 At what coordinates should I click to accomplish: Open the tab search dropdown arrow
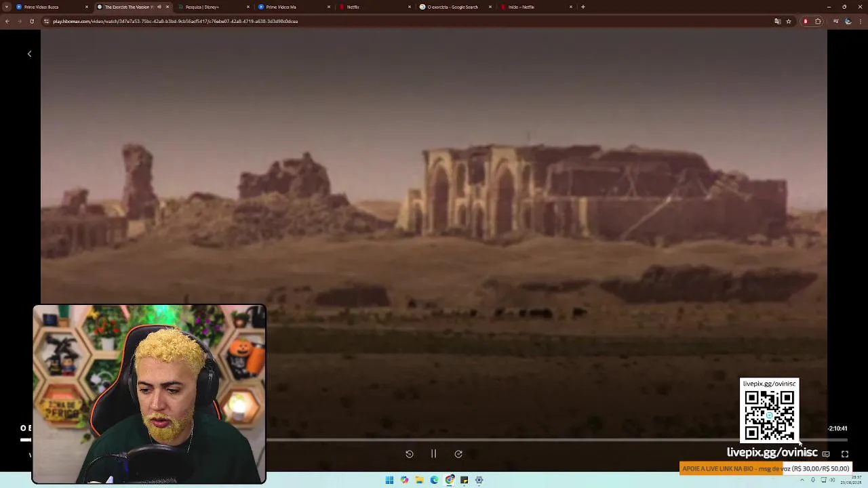point(7,7)
